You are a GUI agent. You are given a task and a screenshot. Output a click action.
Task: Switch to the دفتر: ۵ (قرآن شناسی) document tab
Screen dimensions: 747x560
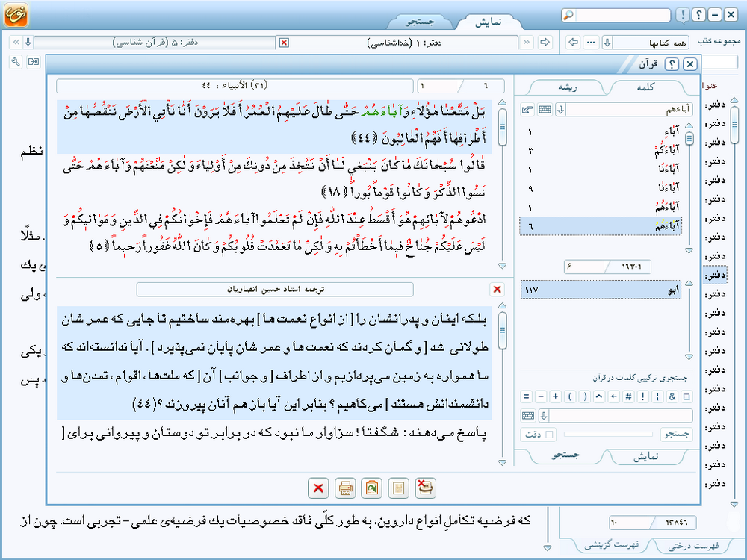(155, 43)
